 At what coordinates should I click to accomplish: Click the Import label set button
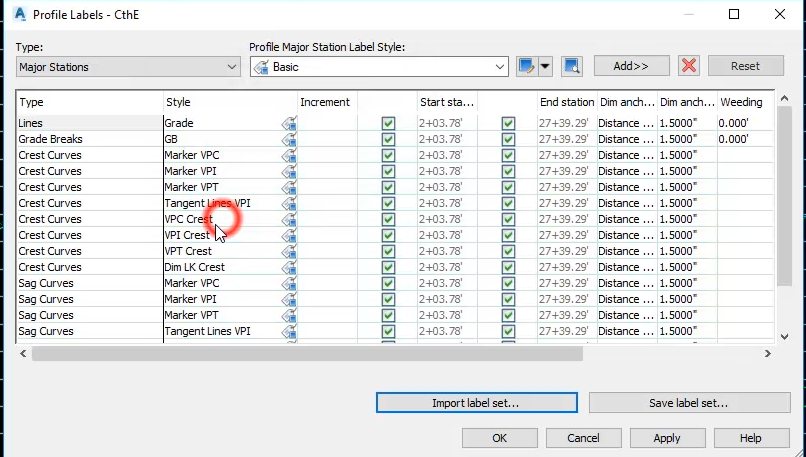(476, 403)
